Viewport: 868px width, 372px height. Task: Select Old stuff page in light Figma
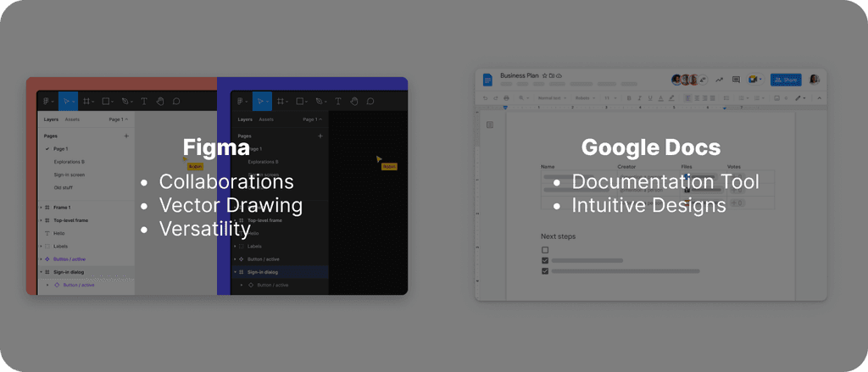tap(63, 187)
